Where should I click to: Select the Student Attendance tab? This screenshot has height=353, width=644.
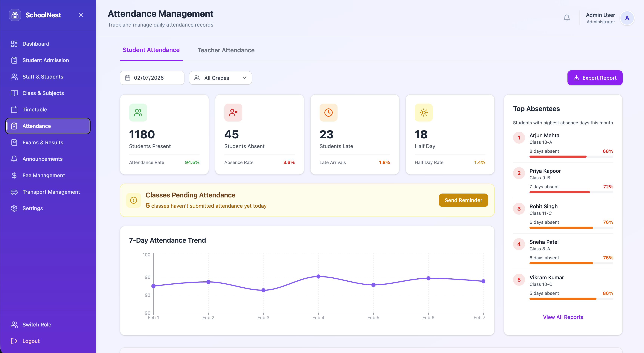click(x=151, y=50)
